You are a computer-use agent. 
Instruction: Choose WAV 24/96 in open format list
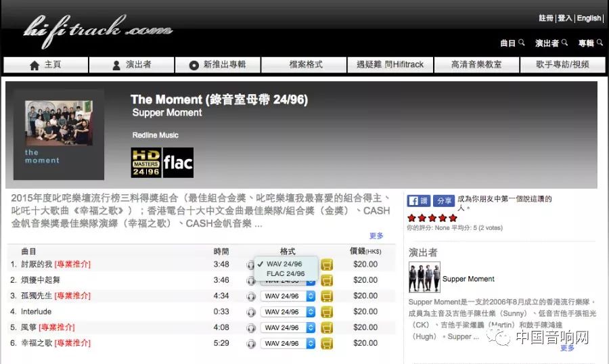coord(286,264)
